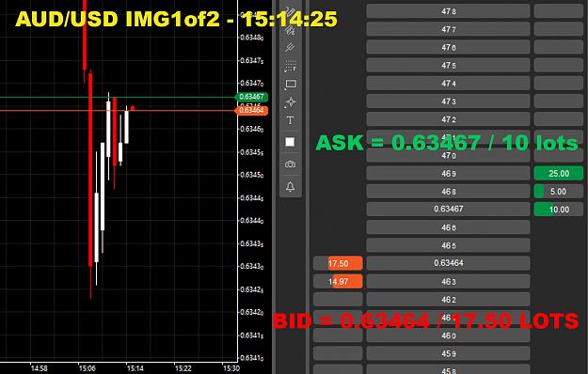Click the green 0.63467 ask price tag
The width and height of the screenshot is (588, 374).
(x=251, y=97)
